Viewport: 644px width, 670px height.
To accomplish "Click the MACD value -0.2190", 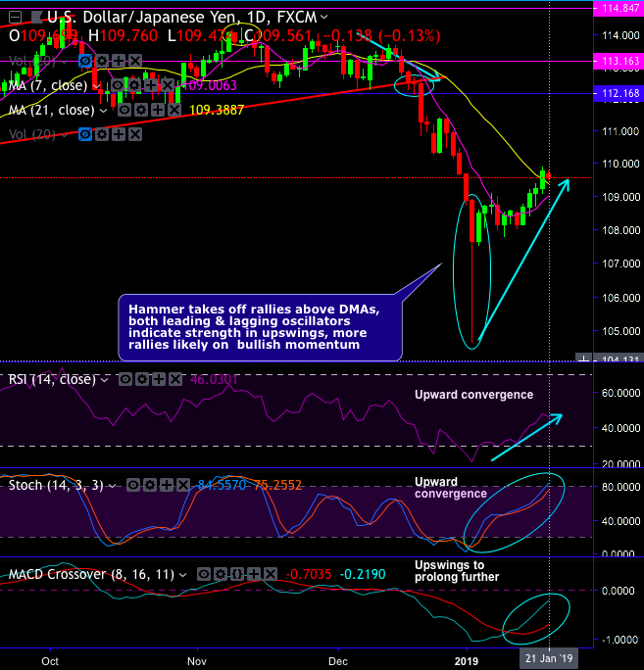I will (363, 574).
